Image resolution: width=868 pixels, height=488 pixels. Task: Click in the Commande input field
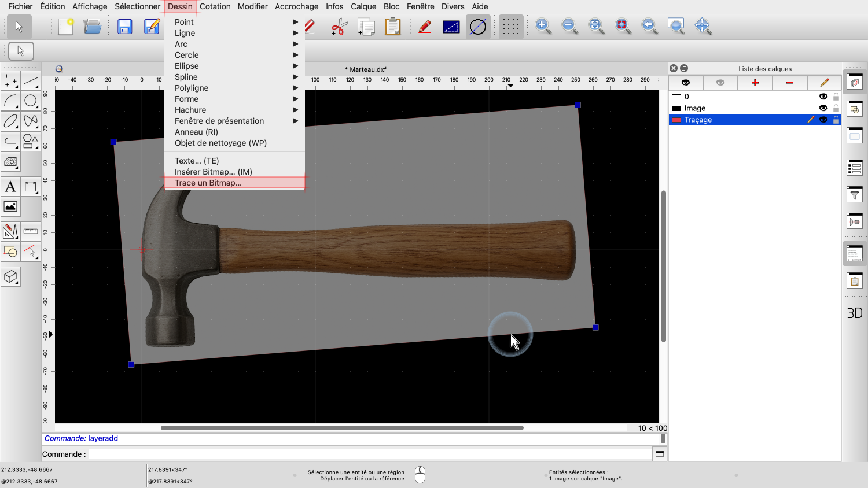click(x=369, y=454)
